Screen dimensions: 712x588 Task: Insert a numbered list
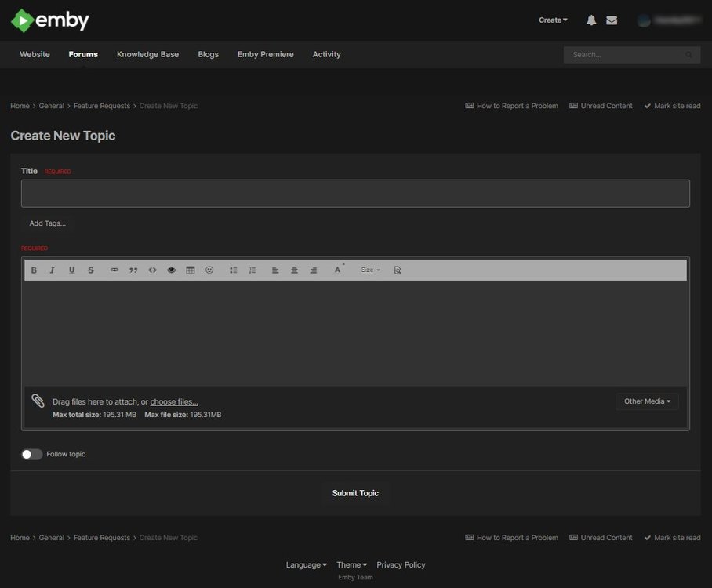click(252, 270)
